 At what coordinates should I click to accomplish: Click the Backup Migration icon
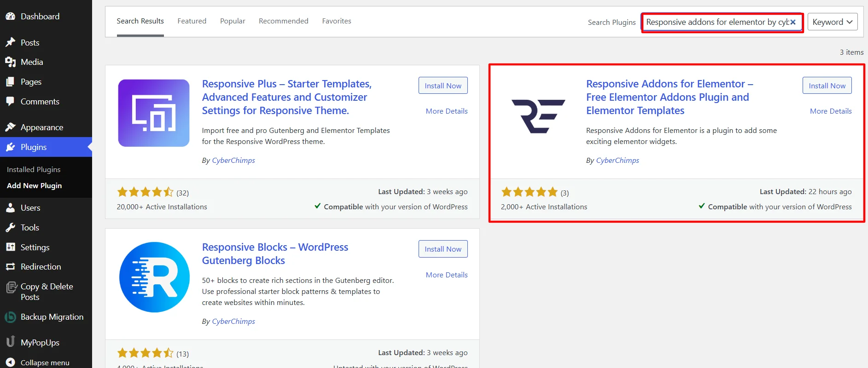click(10, 316)
